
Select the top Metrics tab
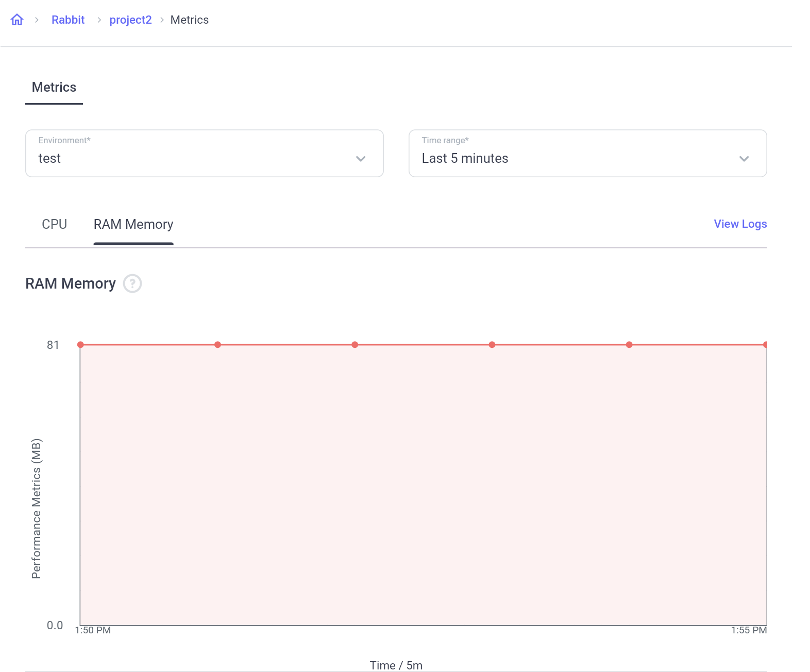(54, 87)
